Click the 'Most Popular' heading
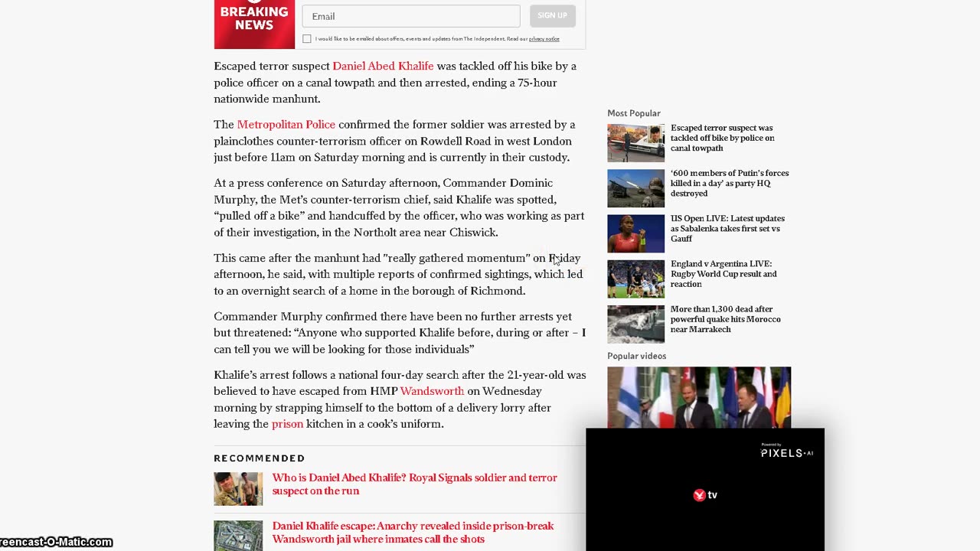The width and height of the screenshot is (980, 551). pos(634,113)
